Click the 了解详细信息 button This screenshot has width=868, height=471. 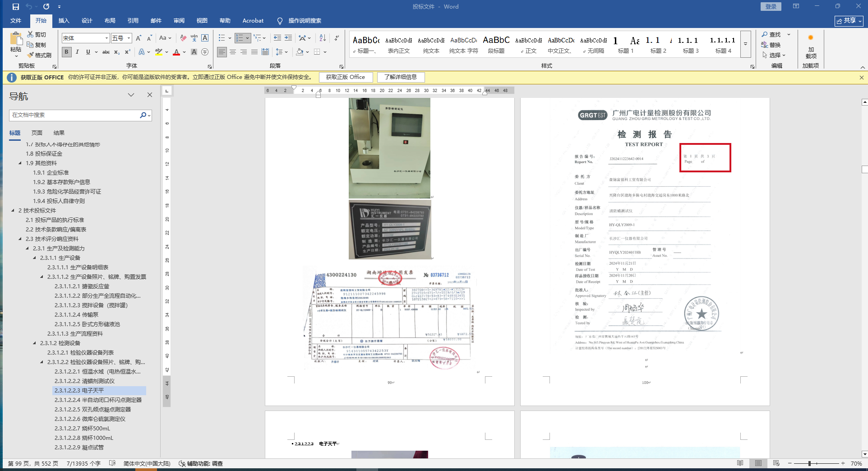pos(401,77)
